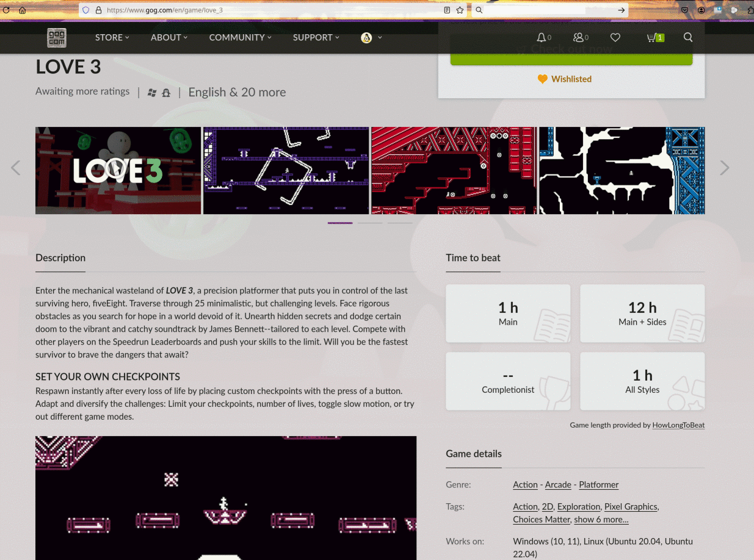Open the Pocket icon in toolbar
The width and height of the screenshot is (754, 560).
(x=685, y=10)
